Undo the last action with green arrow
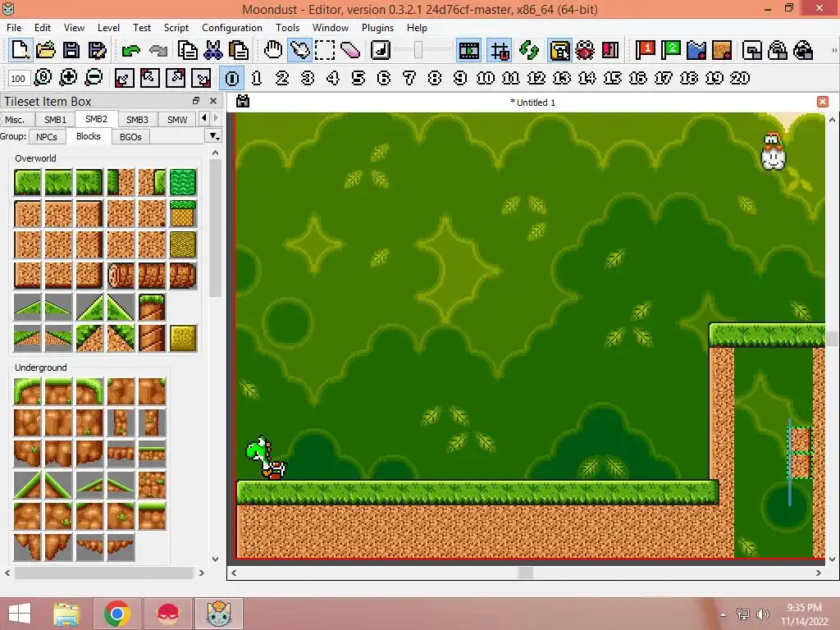 [x=130, y=50]
